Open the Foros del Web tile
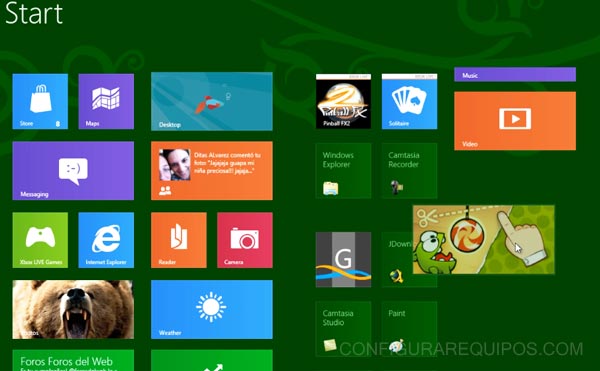This screenshot has width=600, height=371. (73, 360)
